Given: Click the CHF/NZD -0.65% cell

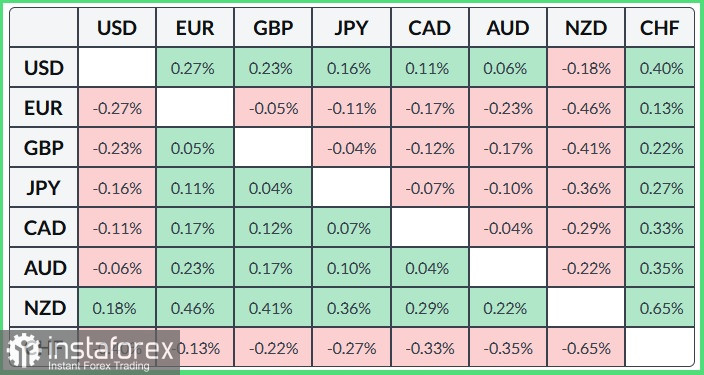Looking at the screenshot, I should pos(586,348).
